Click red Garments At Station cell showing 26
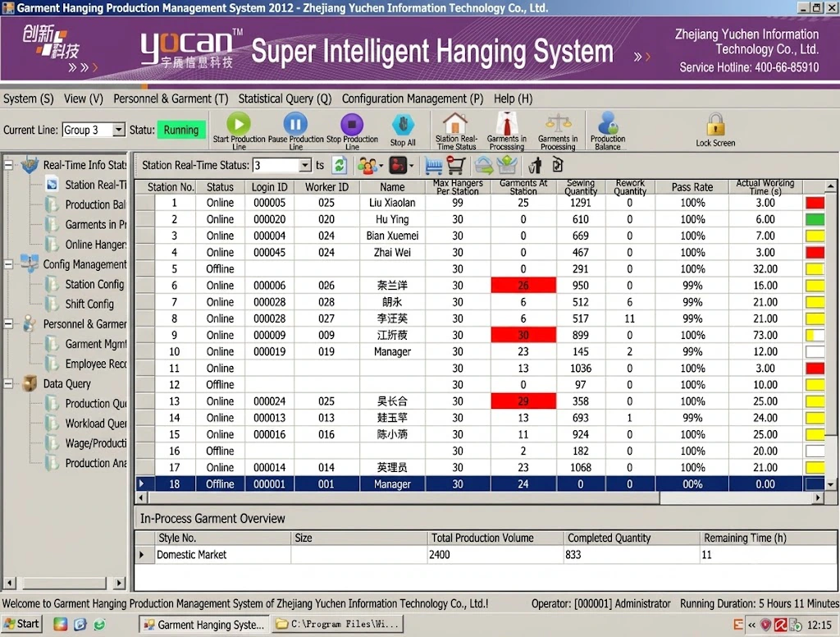This screenshot has height=637, width=840. [523, 286]
